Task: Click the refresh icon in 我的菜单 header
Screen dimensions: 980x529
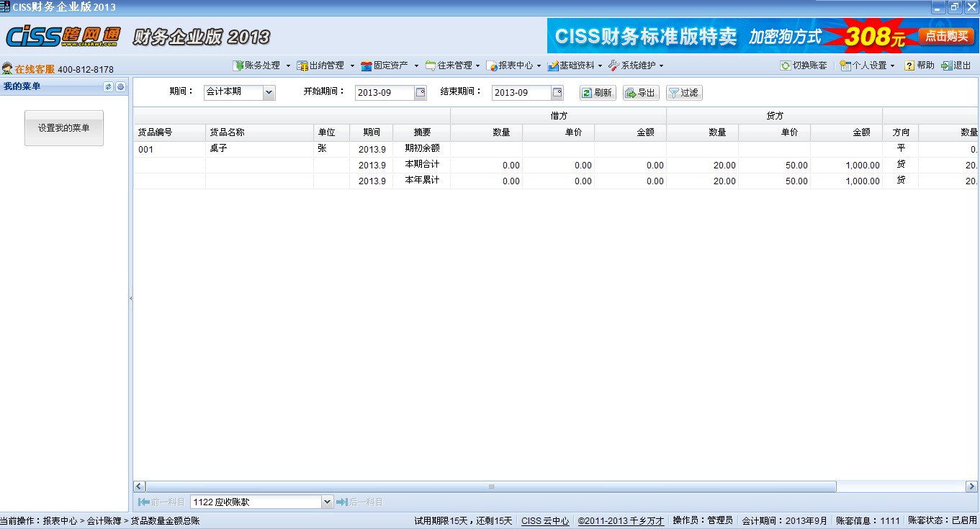Action: click(109, 86)
